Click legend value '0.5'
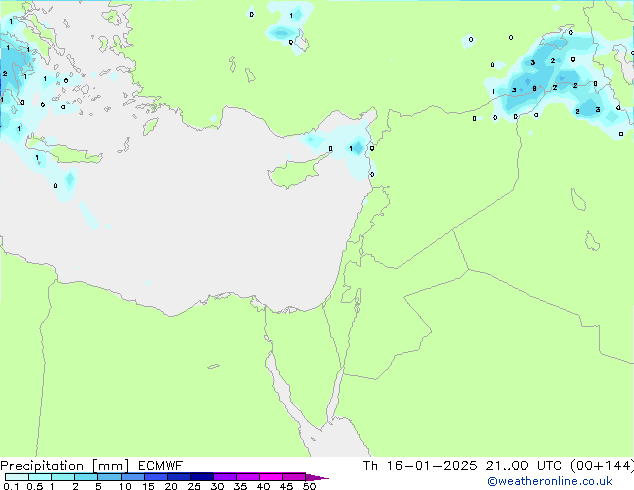This screenshot has width=634, height=490. (35, 486)
